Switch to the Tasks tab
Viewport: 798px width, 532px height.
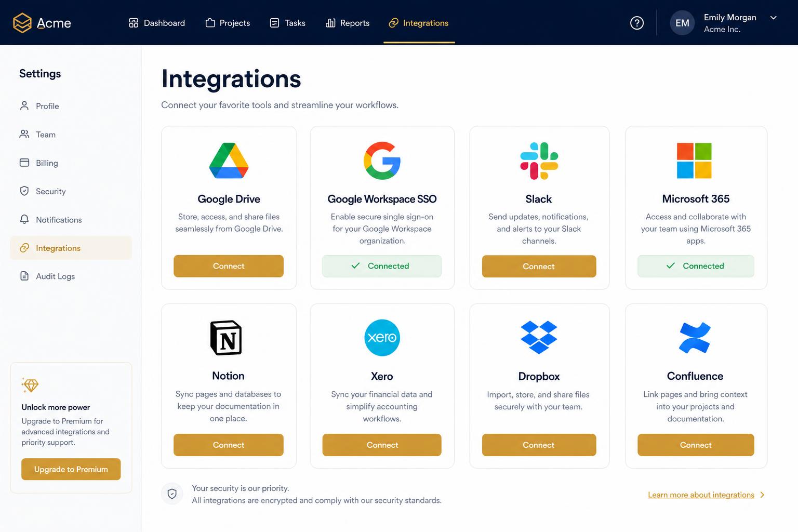coord(288,23)
